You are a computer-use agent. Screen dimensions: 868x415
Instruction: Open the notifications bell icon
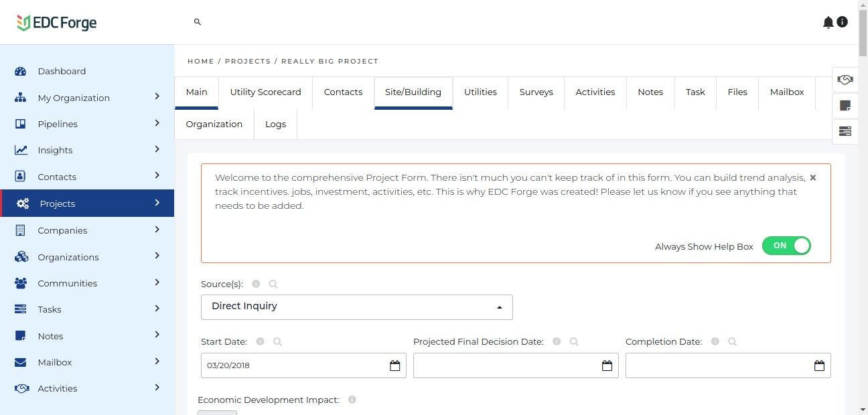pyautogui.click(x=828, y=23)
